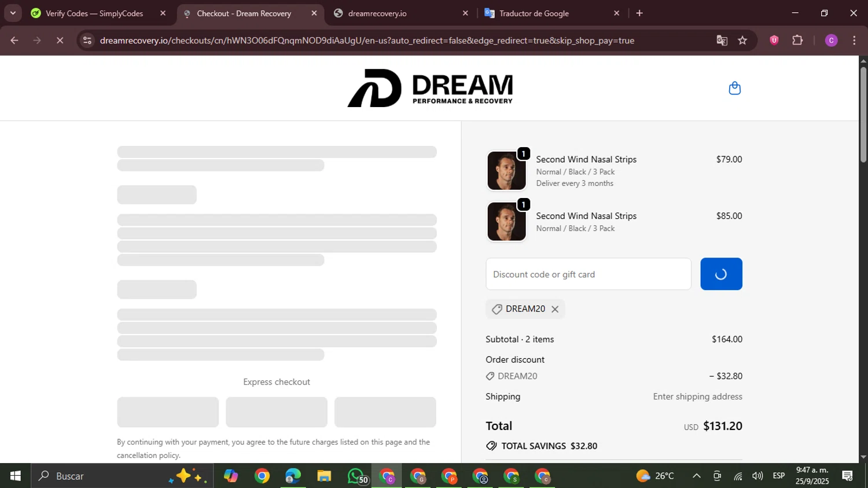Expand the tab search dropdown arrow
868x488 pixels.
pos(13,13)
